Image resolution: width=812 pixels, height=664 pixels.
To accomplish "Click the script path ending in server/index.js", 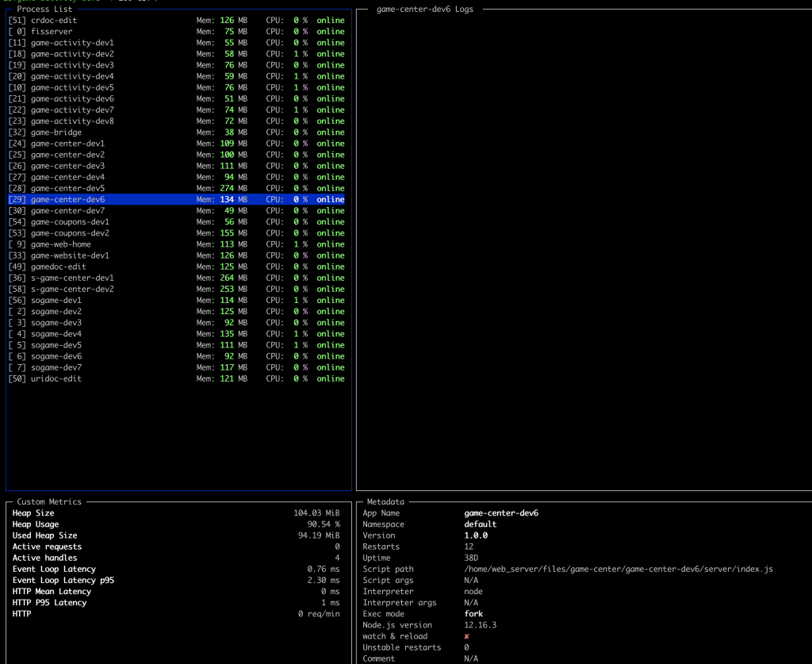I will [x=619, y=570].
